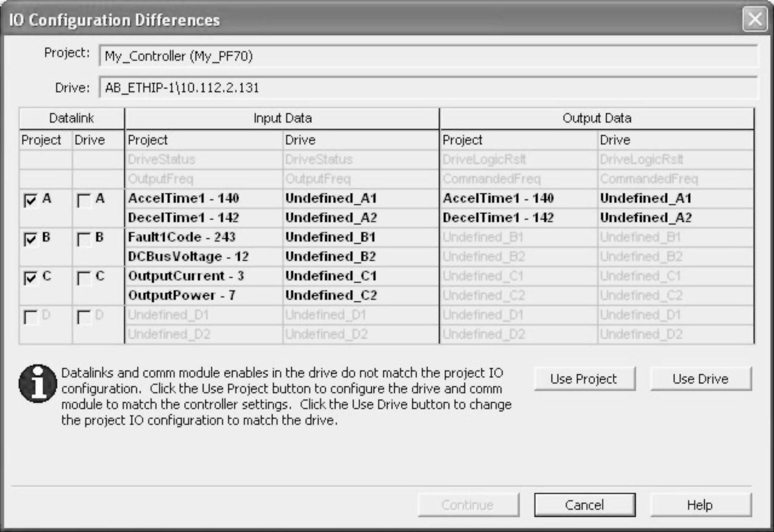Click the information icon beside the message
This screenshot has width=774, height=532.
37,384
